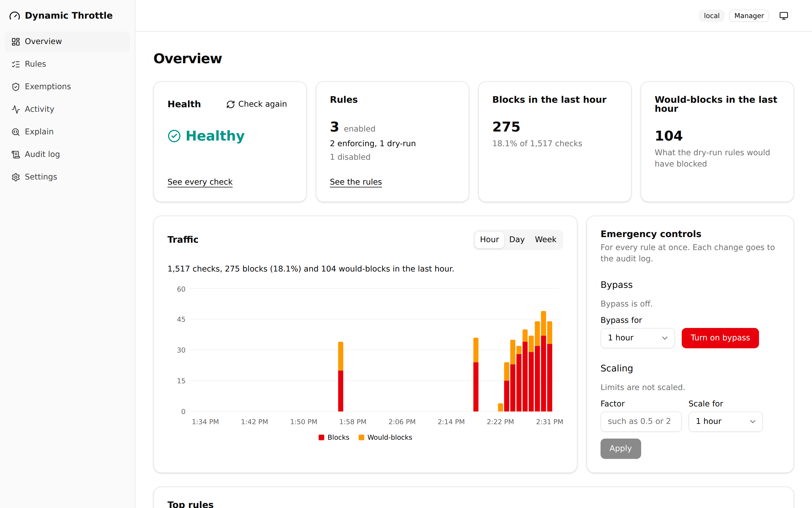Follow the See every check link
Image resolution: width=812 pixels, height=508 pixels.
pos(200,182)
